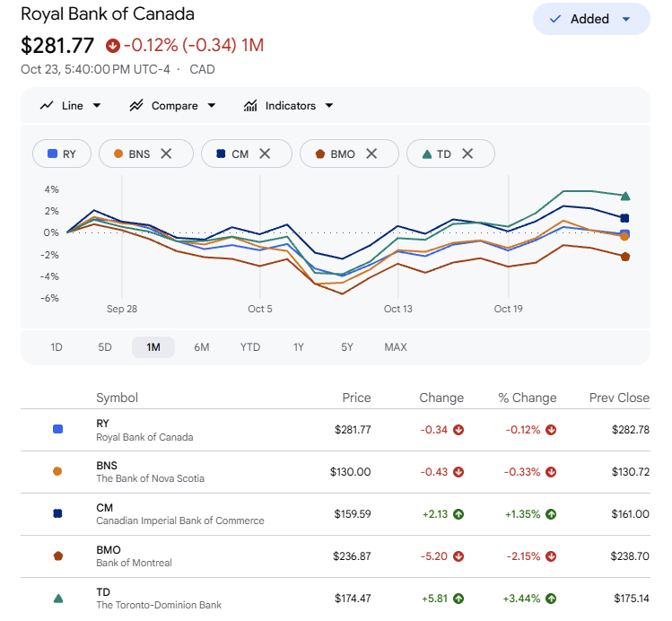
Task: Open the Indicators dropdown
Action: click(x=288, y=105)
